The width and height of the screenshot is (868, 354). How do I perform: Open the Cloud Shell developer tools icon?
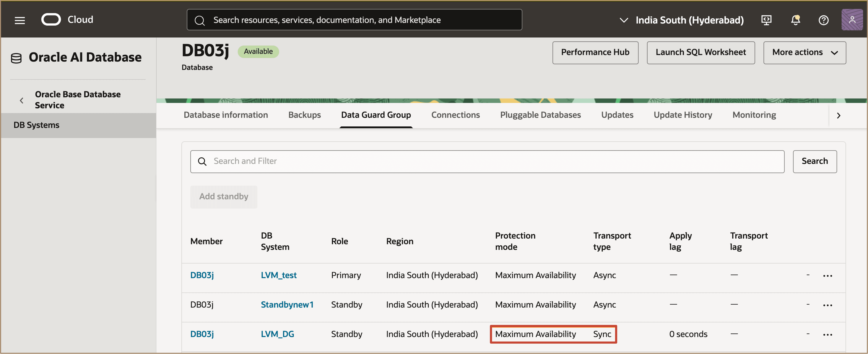coord(766,20)
